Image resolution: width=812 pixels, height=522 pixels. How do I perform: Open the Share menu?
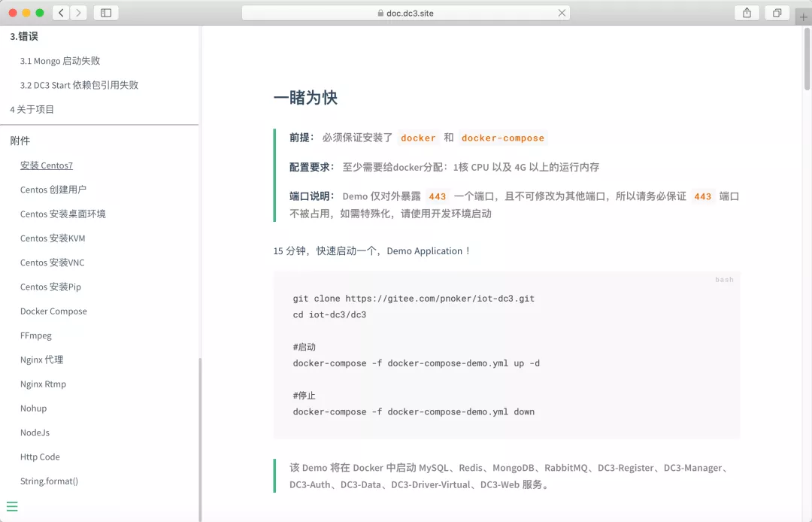pyautogui.click(x=746, y=12)
